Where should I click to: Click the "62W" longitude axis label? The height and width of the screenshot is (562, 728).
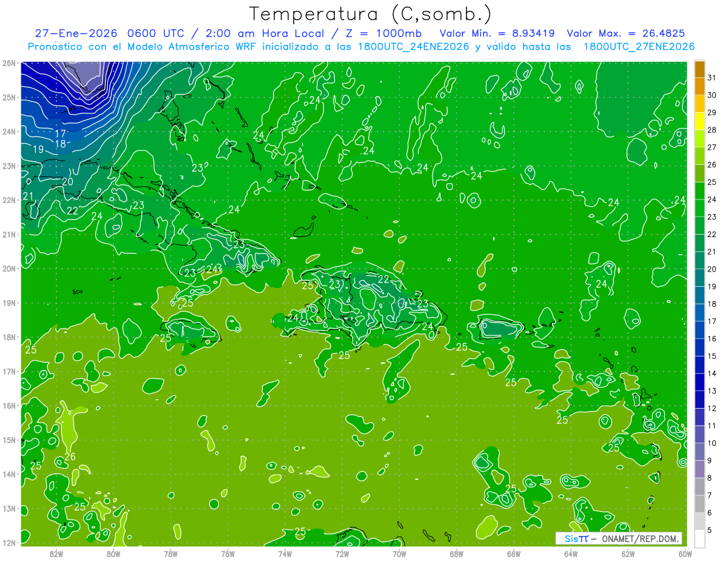coord(628,554)
